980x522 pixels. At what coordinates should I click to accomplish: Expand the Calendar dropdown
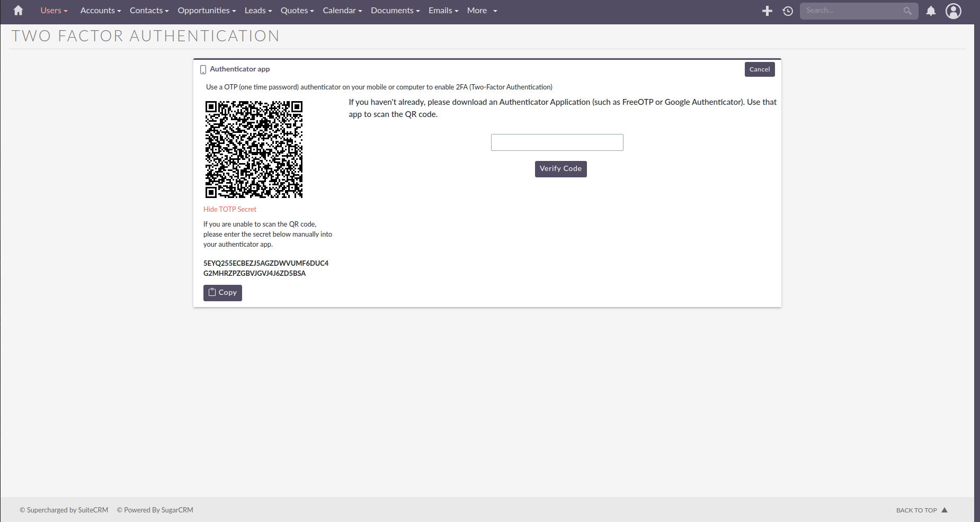342,10
